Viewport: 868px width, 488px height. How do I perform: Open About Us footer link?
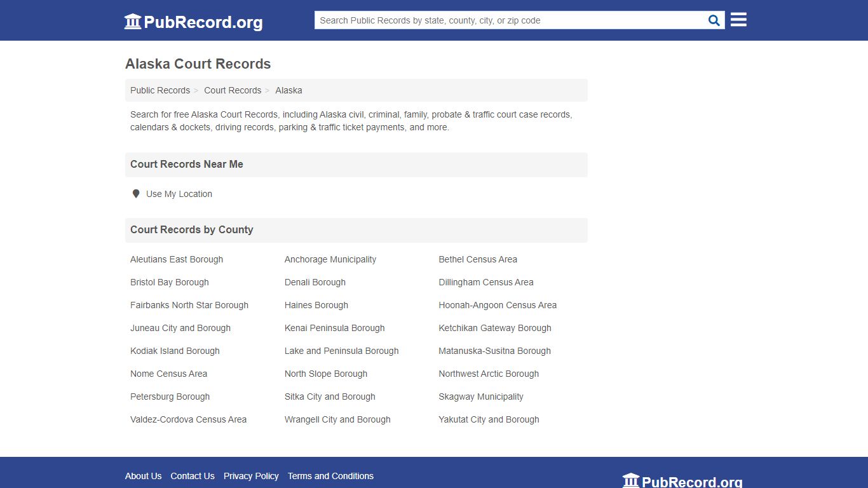143,476
